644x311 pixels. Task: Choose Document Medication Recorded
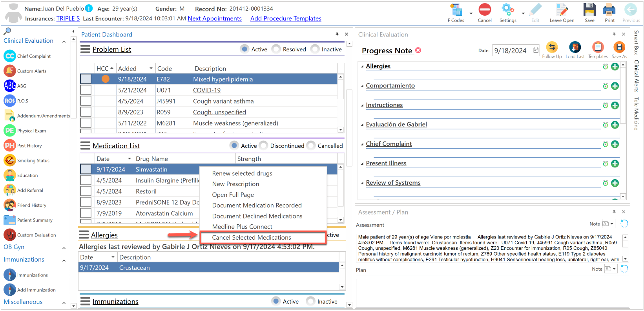pyautogui.click(x=257, y=205)
